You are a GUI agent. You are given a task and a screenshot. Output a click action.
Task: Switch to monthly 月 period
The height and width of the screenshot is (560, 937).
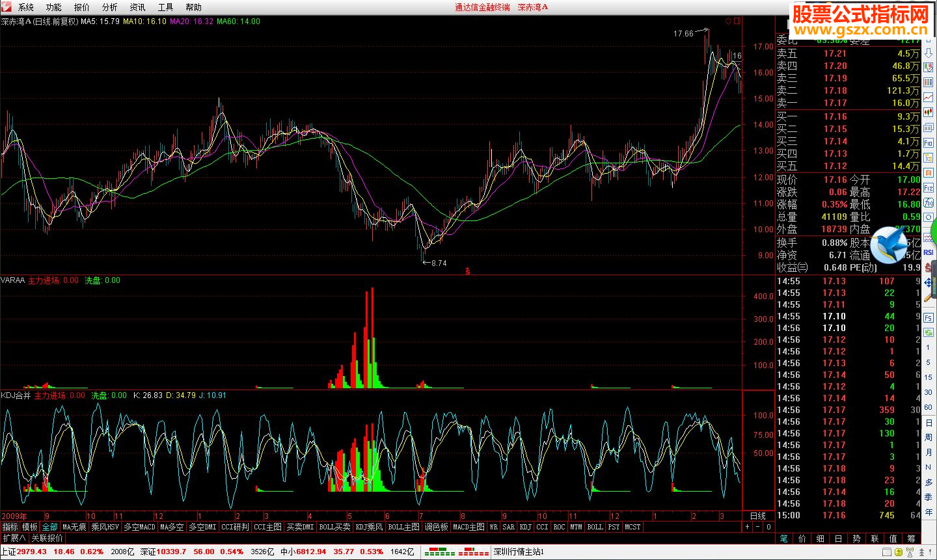click(929, 452)
